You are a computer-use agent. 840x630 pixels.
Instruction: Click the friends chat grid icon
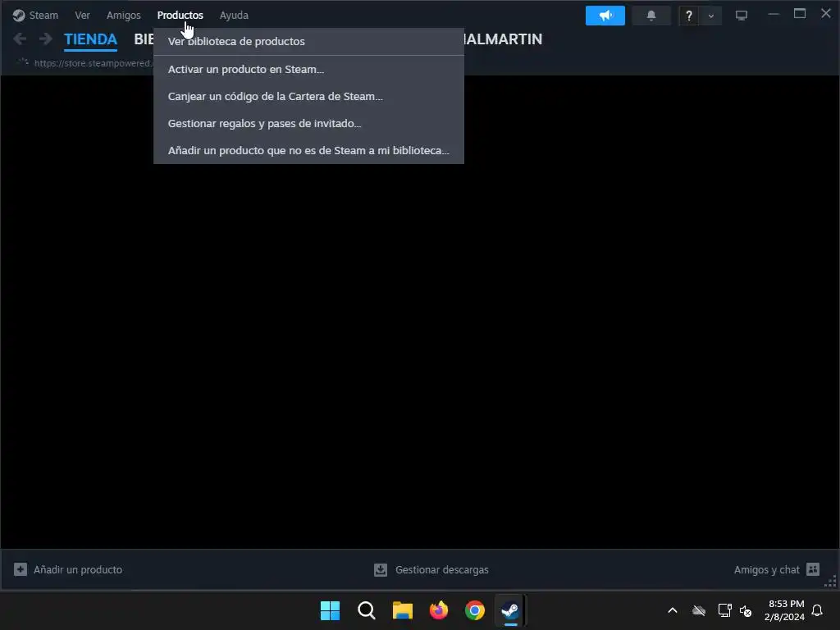pyautogui.click(x=813, y=569)
